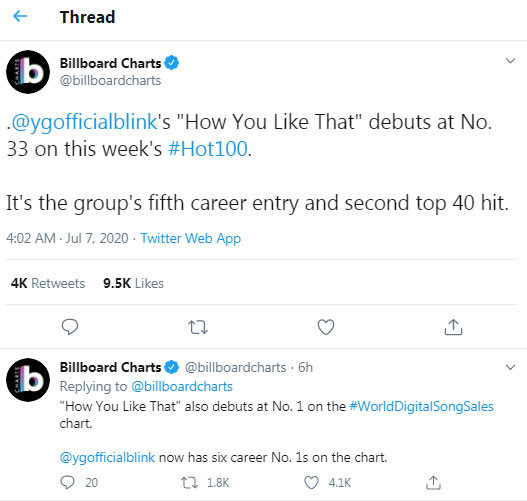The width and height of the screenshot is (527, 501).
Task: Reply to the main Billboard Charts tweet
Action: click(70, 327)
